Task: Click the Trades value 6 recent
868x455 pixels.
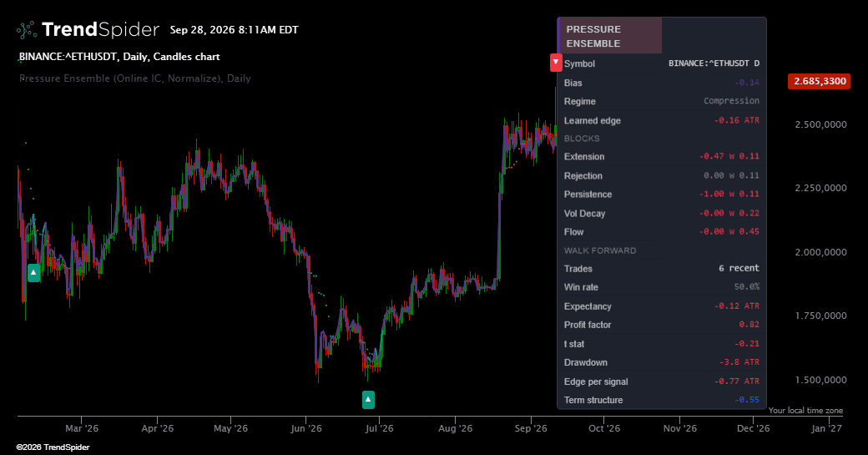Action: [x=739, y=268]
